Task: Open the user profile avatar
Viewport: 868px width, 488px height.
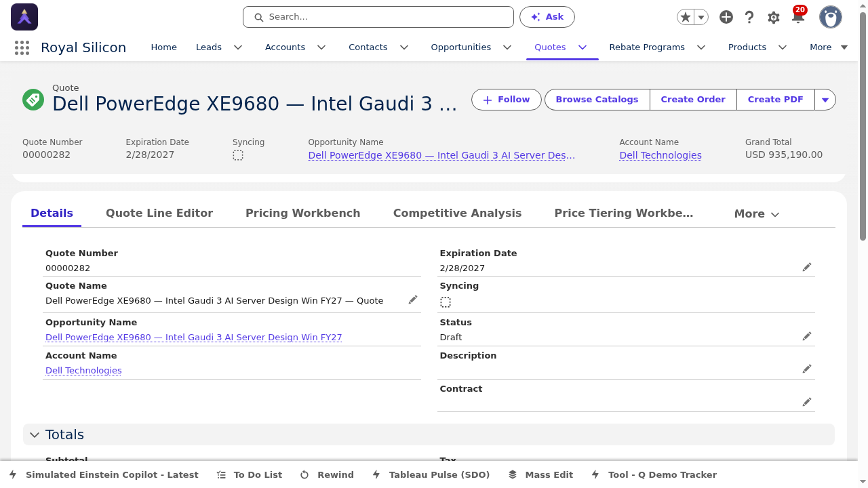Action: point(831,17)
